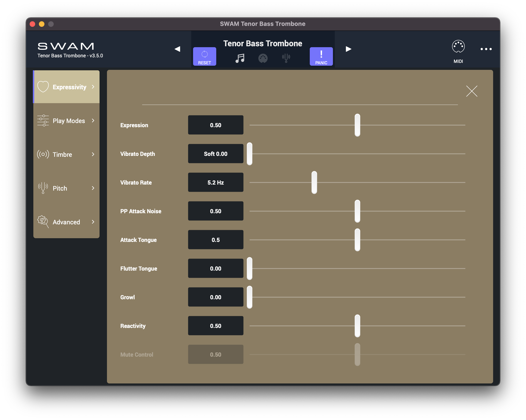Open the three-dots more options menu
Image resolution: width=526 pixels, height=420 pixels.
pos(486,49)
